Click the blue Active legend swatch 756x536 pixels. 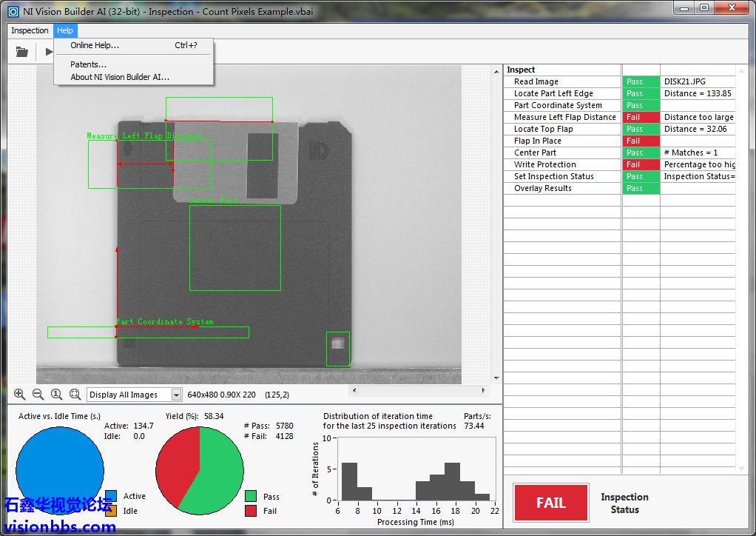(x=111, y=496)
